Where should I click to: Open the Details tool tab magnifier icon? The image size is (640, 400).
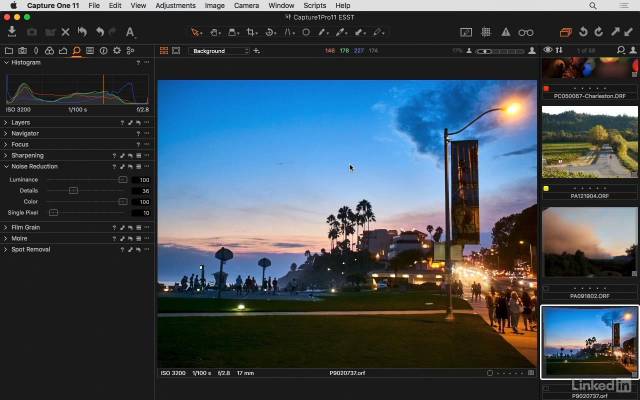pyautogui.click(x=76, y=50)
